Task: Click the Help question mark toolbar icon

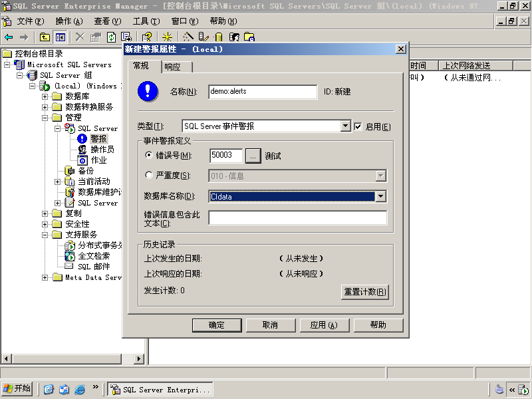Action: pos(147,37)
